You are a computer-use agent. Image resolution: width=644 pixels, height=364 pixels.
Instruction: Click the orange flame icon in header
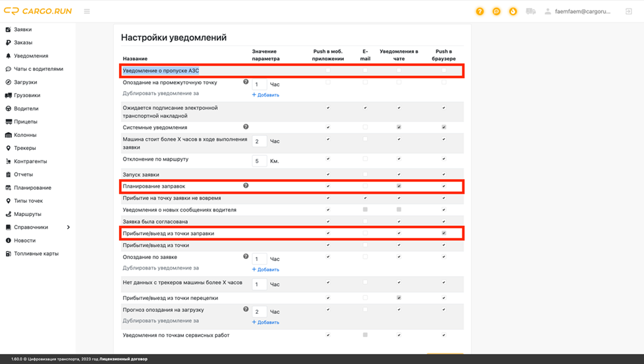(x=513, y=11)
